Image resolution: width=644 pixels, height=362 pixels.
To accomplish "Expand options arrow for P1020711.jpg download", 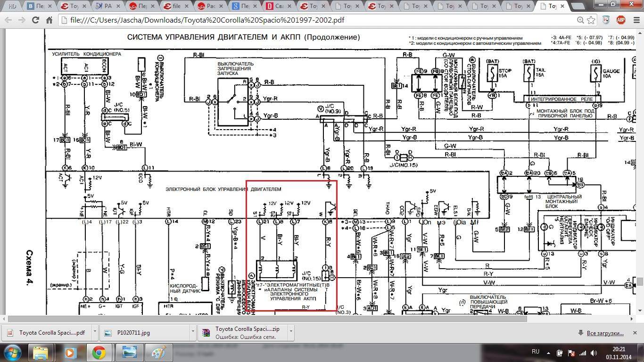I will point(192,332).
